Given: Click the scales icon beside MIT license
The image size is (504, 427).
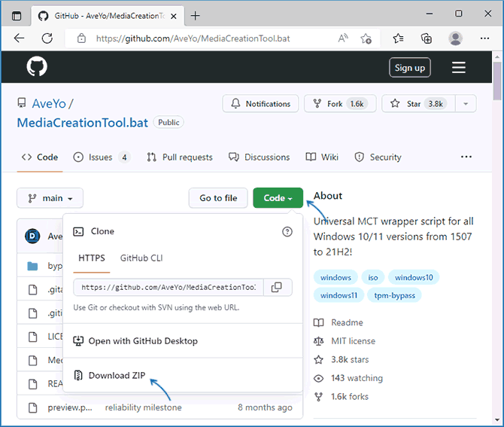Looking at the screenshot, I should pos(318,341).
